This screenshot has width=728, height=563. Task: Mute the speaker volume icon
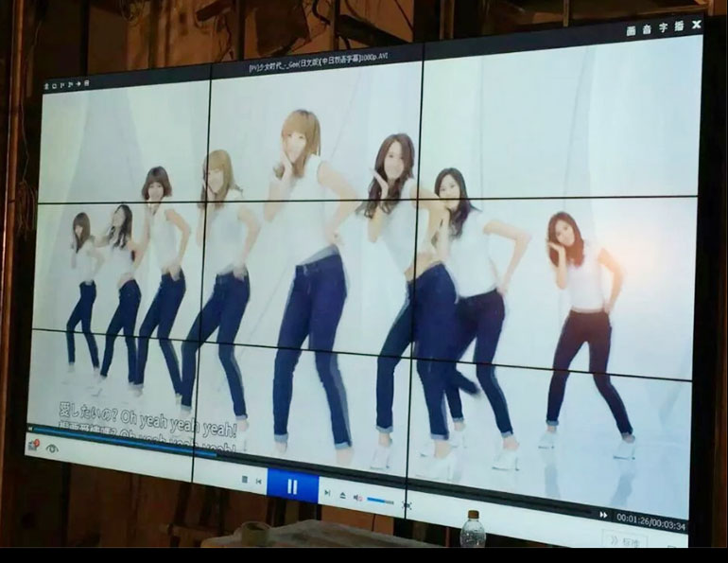click(357, 498)
